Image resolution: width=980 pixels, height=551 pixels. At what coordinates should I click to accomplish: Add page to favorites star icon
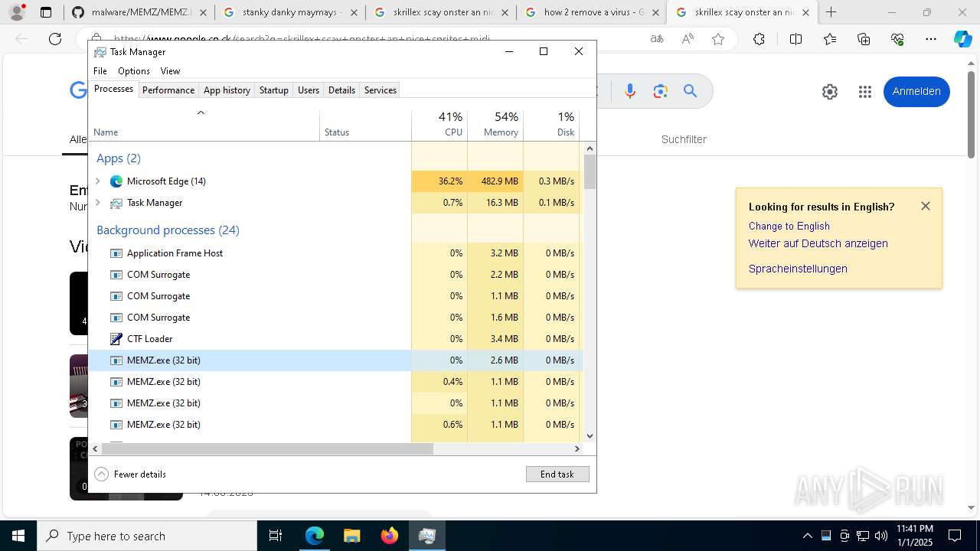[x=718, y=39]
